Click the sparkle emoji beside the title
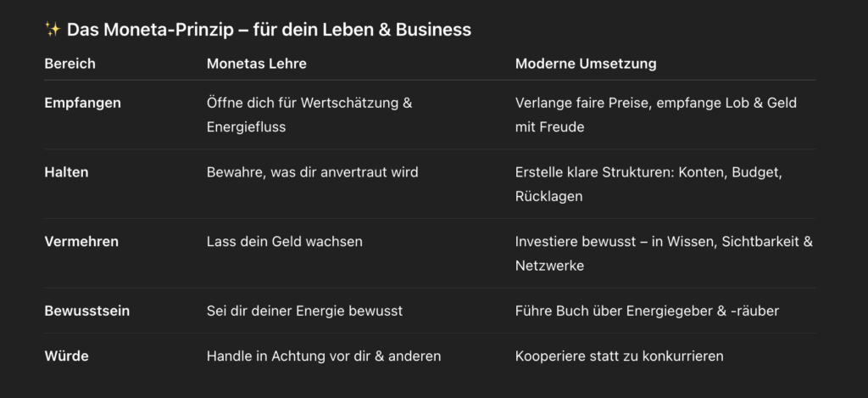 pyautogui.click(x=53, y=31)
